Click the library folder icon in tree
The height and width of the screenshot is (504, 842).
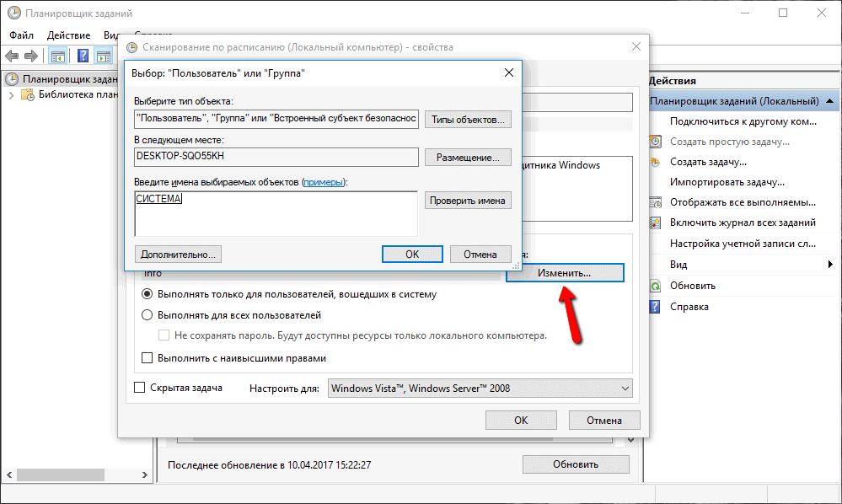coord(27,95)
